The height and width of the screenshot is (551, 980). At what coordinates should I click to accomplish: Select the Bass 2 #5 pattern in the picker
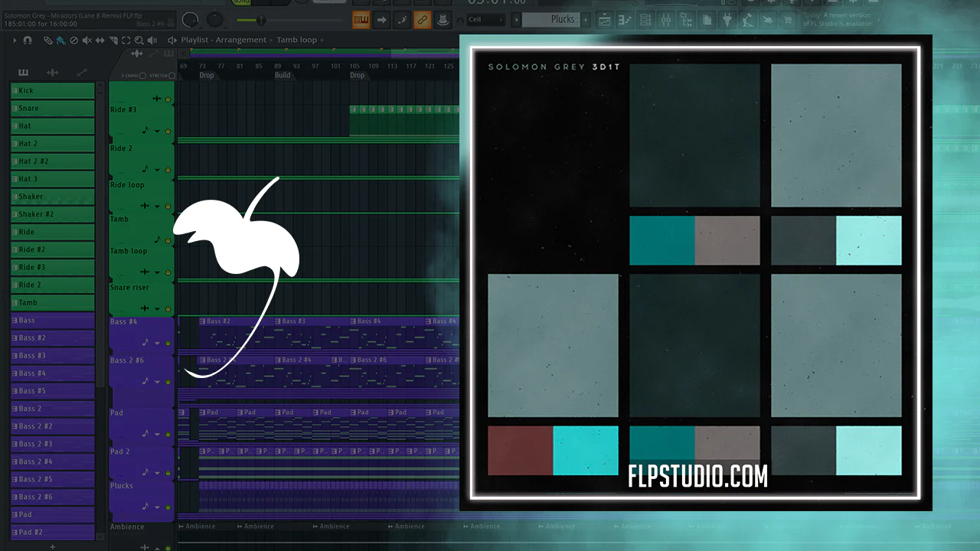pos(53,479)
